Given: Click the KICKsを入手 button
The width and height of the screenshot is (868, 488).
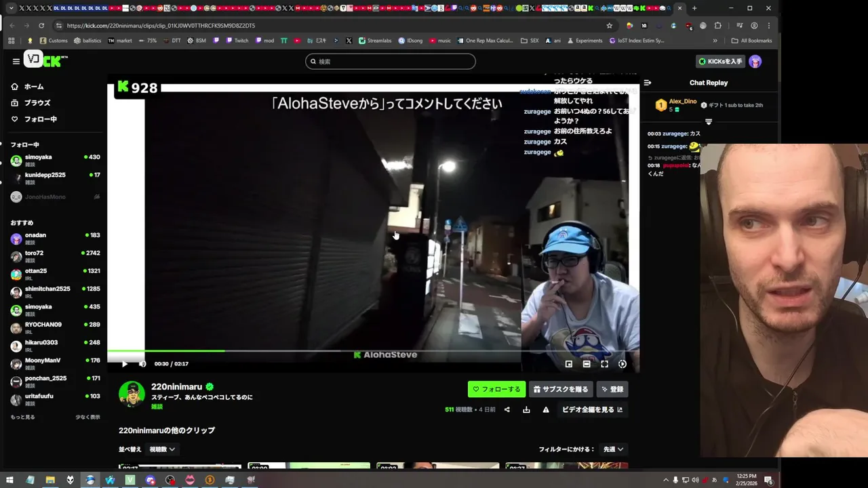Looking at the screenshot, I should pyautogui.click(x=719, y=61).
